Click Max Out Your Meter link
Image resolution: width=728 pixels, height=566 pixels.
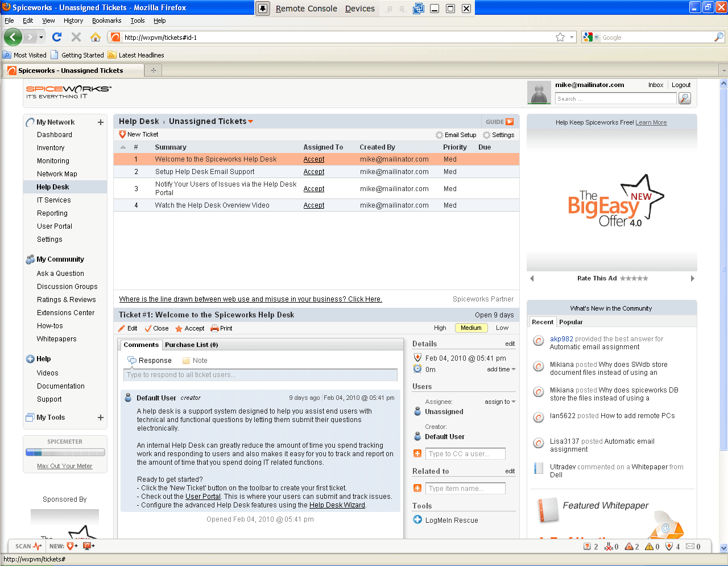(x=65, y=466)
